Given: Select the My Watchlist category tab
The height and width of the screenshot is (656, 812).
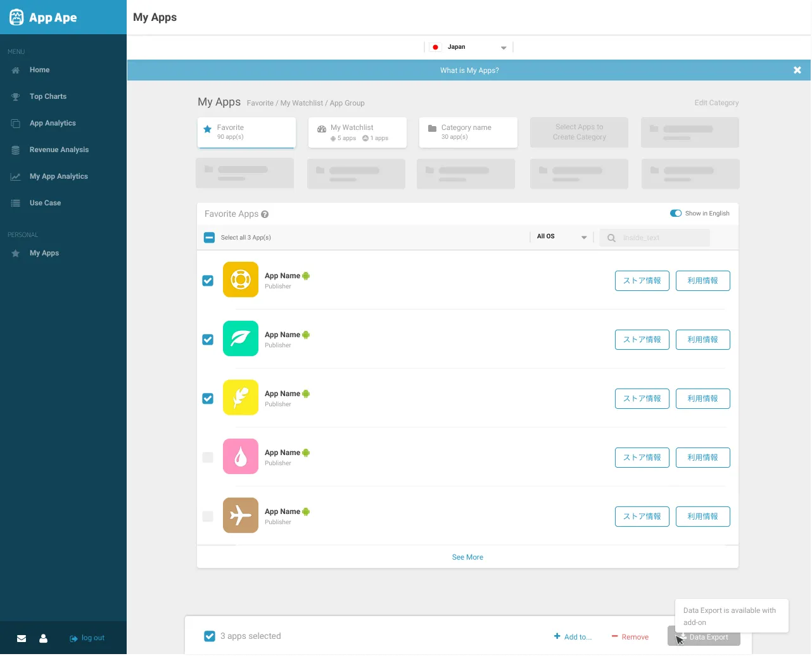Looking at the screenshot, I should click(357, 132).
